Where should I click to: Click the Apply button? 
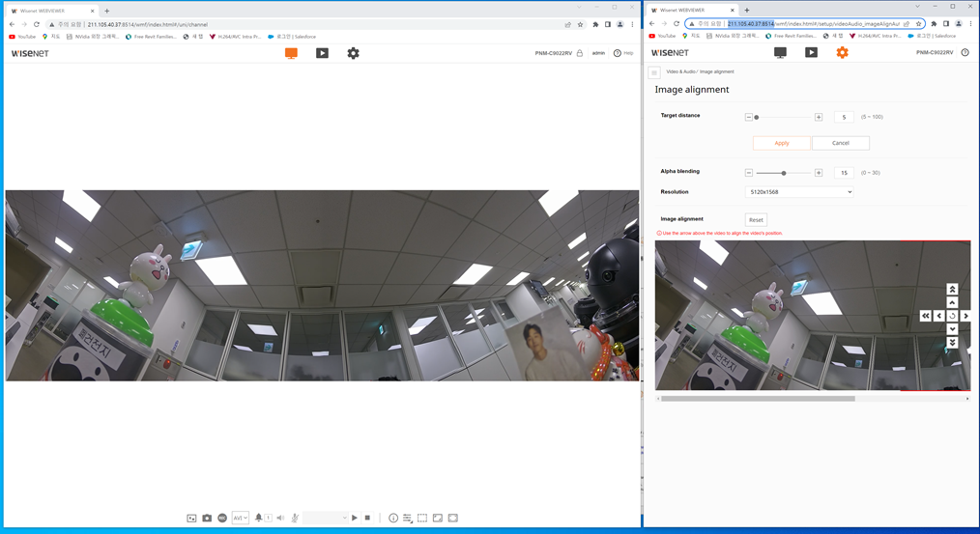tap(782, 143)
